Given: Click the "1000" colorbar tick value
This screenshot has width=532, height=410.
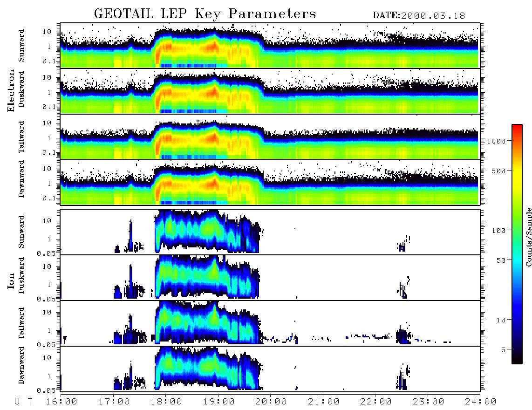Looking at the screenshot, I should (497, 141).
